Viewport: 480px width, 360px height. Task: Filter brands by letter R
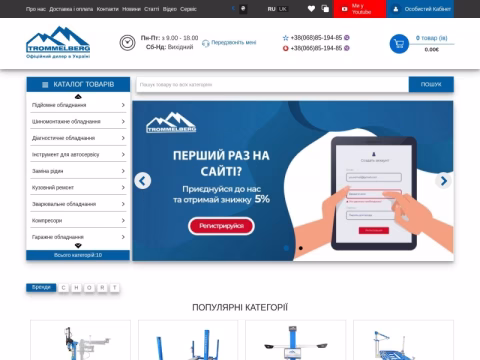coord(102,288)
